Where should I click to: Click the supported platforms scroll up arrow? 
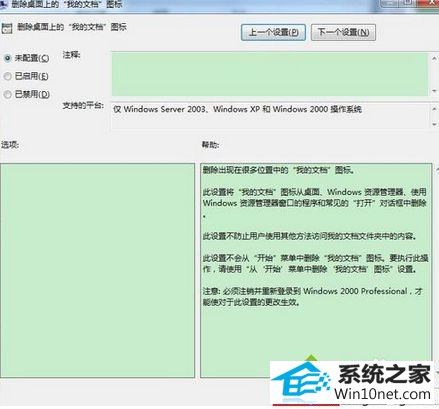coord(434,109)
